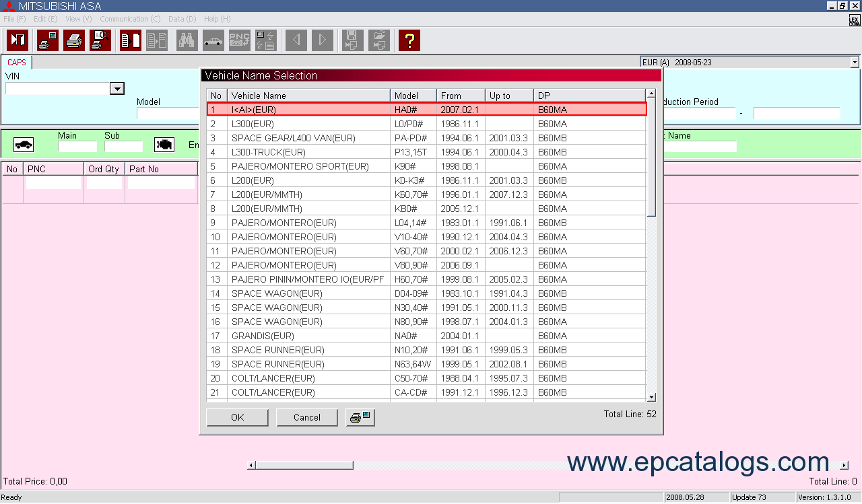Select SPACE RUNNER(EUR) row with model N63,64W
Screen dimensions: 862x504
426,364
